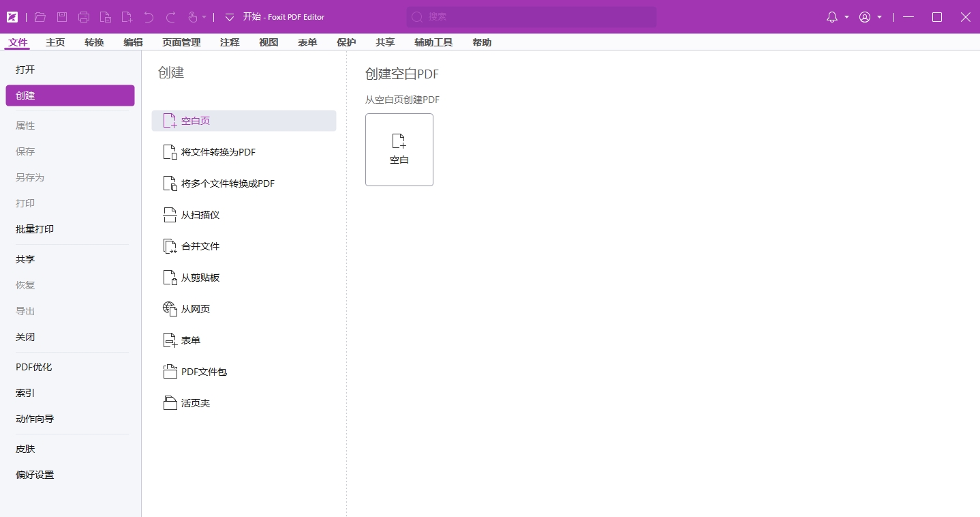Click the touch mode hand icon
This screenshot has height=517, width=980.
pos(193,17)
